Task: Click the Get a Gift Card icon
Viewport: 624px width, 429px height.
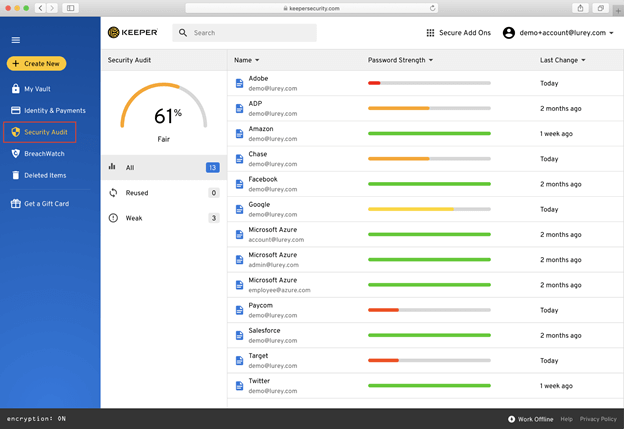Action: tap(15, 204)
